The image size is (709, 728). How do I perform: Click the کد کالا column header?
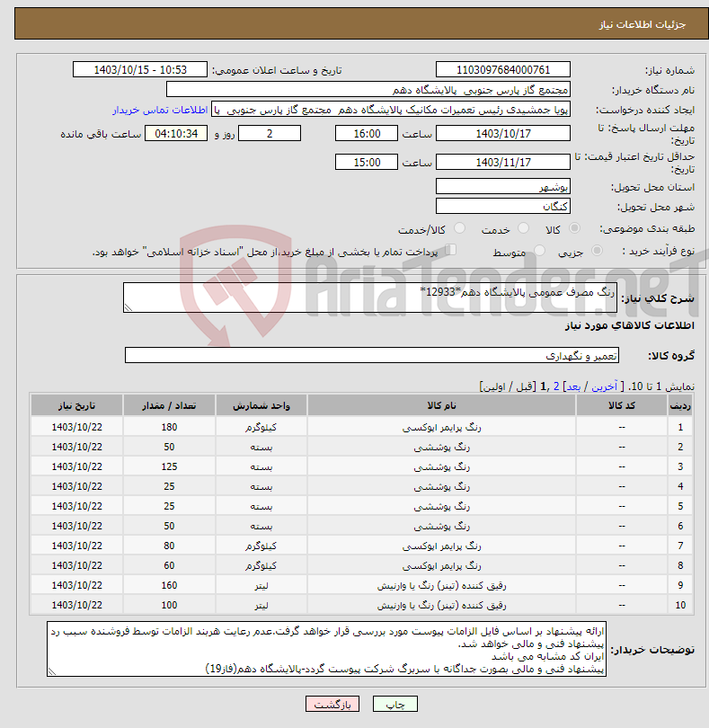tap(622, 405)
